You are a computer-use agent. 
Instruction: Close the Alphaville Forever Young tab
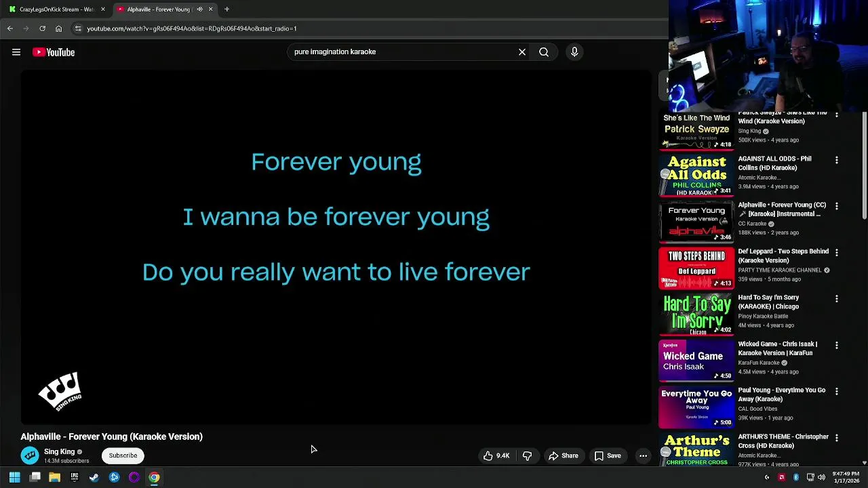point(210,9)
